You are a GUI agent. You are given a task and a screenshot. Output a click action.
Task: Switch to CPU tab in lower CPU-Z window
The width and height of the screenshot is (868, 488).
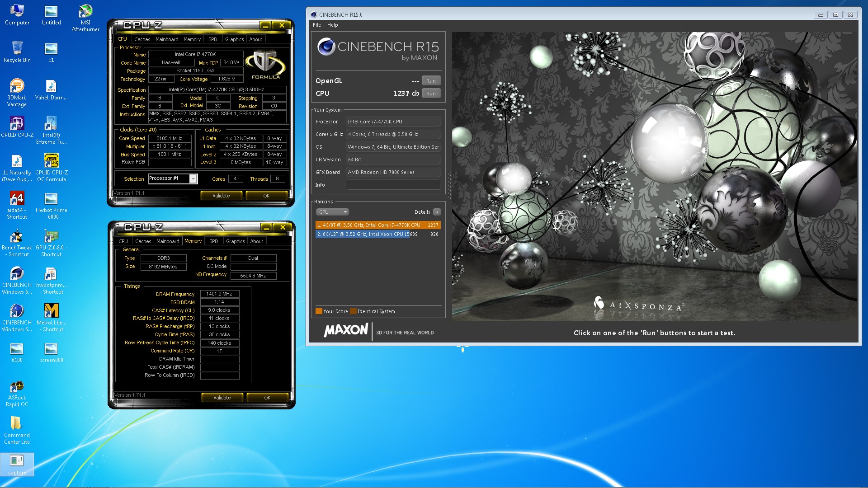[x=123, y=241]
